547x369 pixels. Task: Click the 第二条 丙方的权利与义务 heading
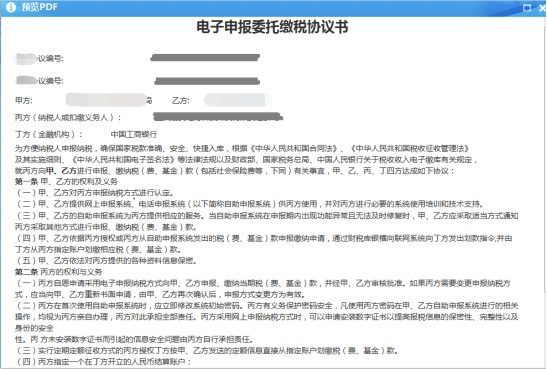click(59, 272)
